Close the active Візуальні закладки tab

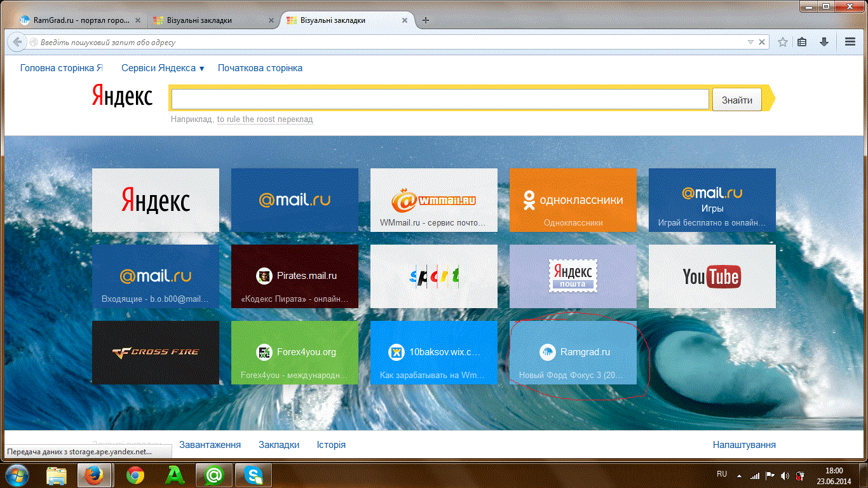tap(405, 20)
